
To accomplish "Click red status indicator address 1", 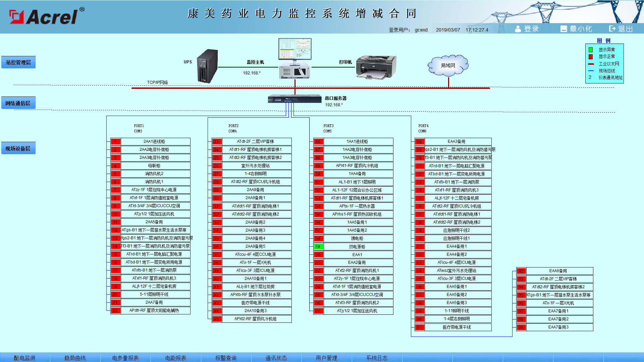I will point(115,141).
